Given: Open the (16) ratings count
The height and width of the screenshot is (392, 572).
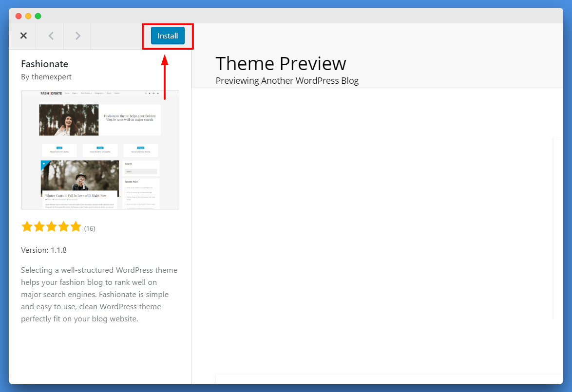Looking at the screenshot, I should pyautogui.click(x=90, y=229).
